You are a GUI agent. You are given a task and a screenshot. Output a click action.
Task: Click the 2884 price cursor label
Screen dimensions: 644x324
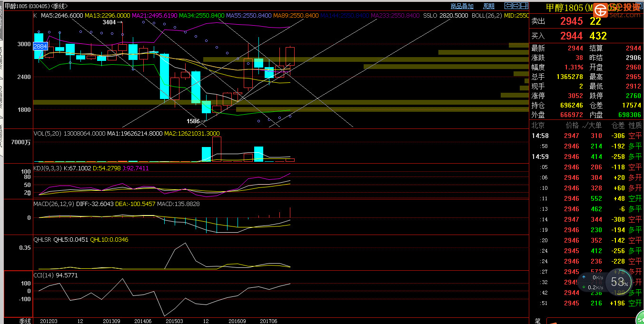point(40,46)
